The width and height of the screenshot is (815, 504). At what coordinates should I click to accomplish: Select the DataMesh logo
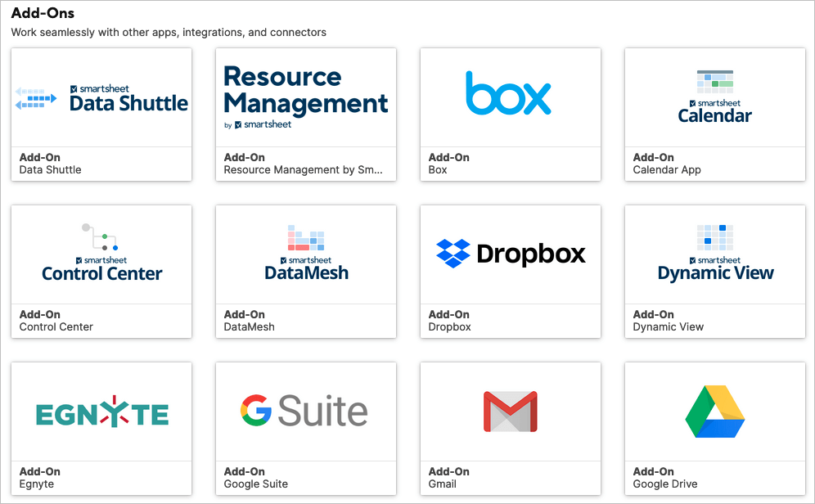(306, 253)
